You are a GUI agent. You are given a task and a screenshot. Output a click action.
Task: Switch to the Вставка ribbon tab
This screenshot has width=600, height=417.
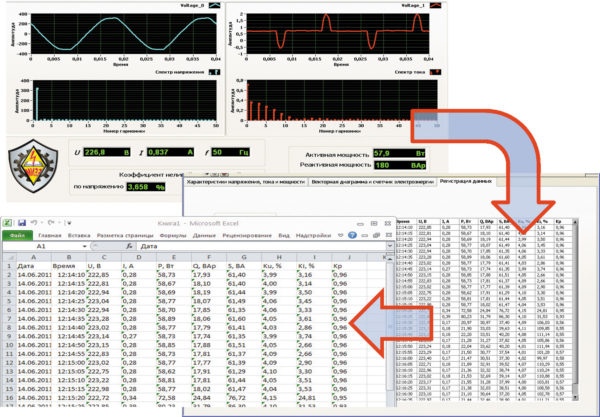[x=79, y=235]
